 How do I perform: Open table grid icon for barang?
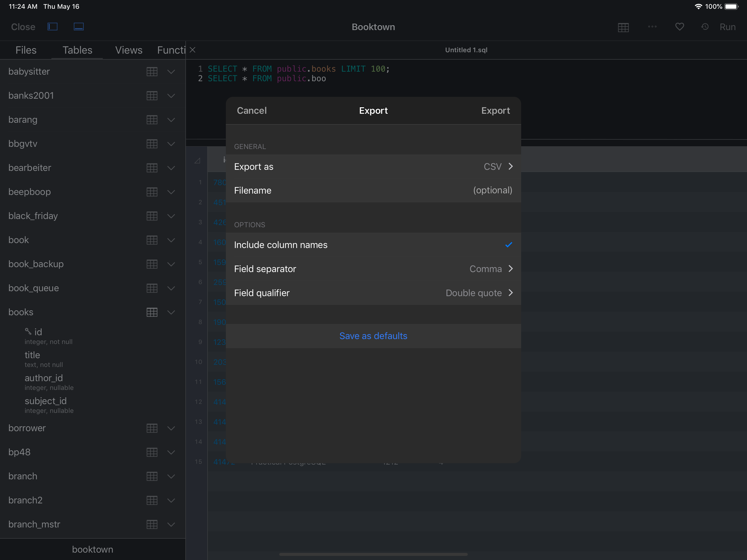pos(152,119)
